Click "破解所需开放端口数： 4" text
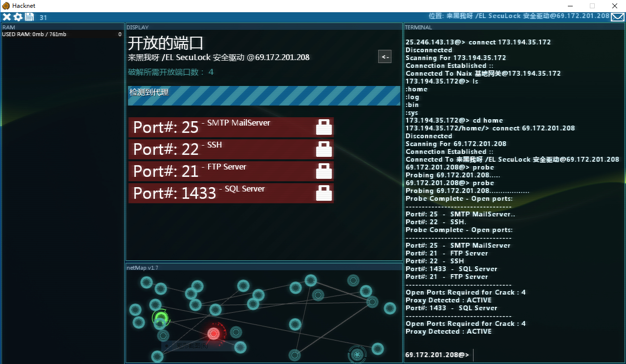Viewport: 626px width, 364px height. click(171, 72)
